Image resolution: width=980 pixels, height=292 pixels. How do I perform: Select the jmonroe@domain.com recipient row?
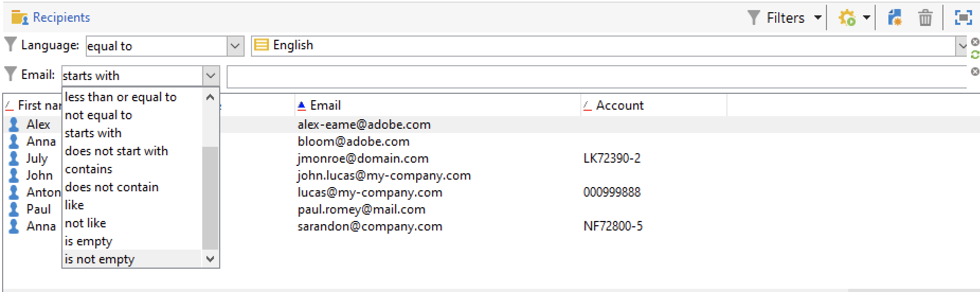(363, 158)
